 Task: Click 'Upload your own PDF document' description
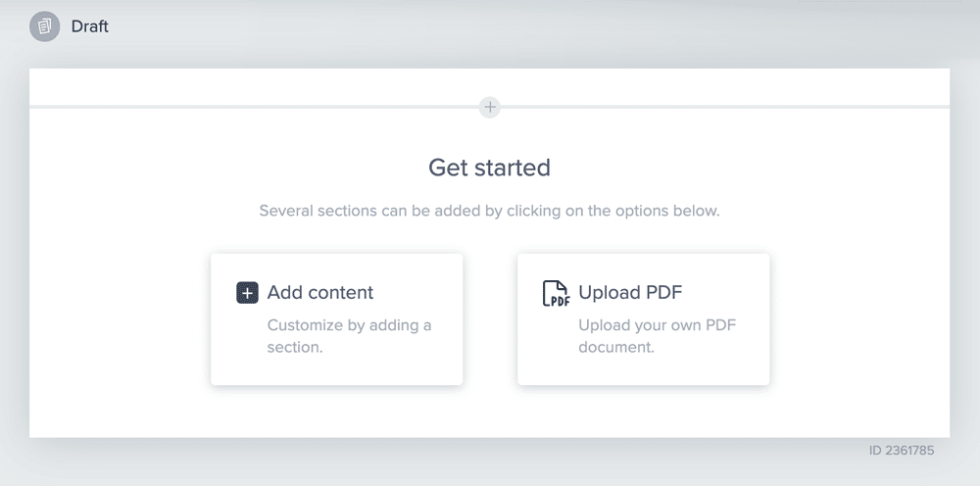(657, 336)
